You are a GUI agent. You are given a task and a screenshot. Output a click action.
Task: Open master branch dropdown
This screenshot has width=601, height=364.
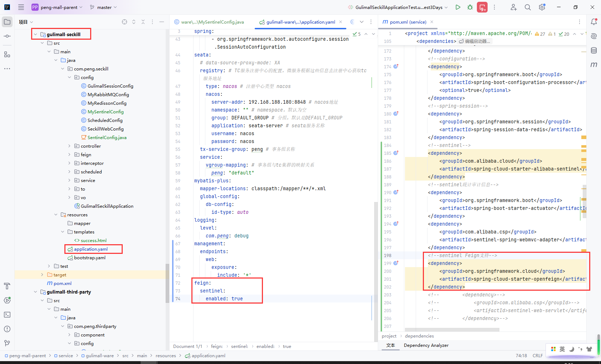point(103,7)
